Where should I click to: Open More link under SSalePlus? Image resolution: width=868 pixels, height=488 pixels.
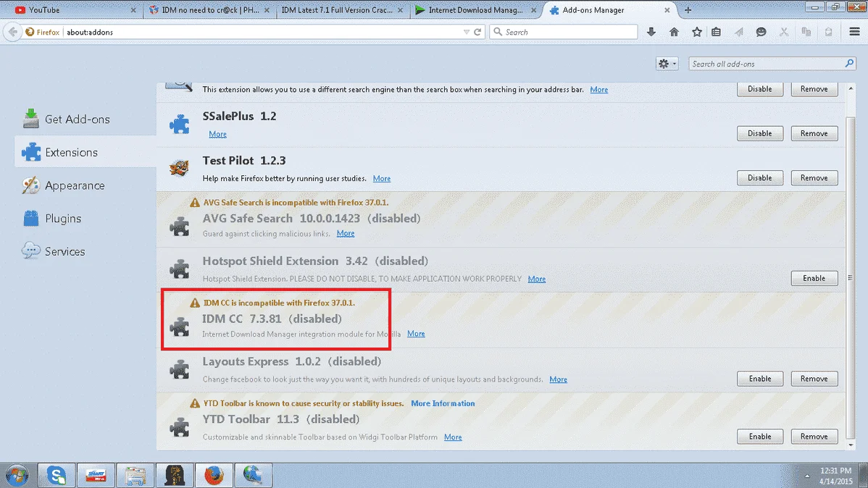click(217, 134)
